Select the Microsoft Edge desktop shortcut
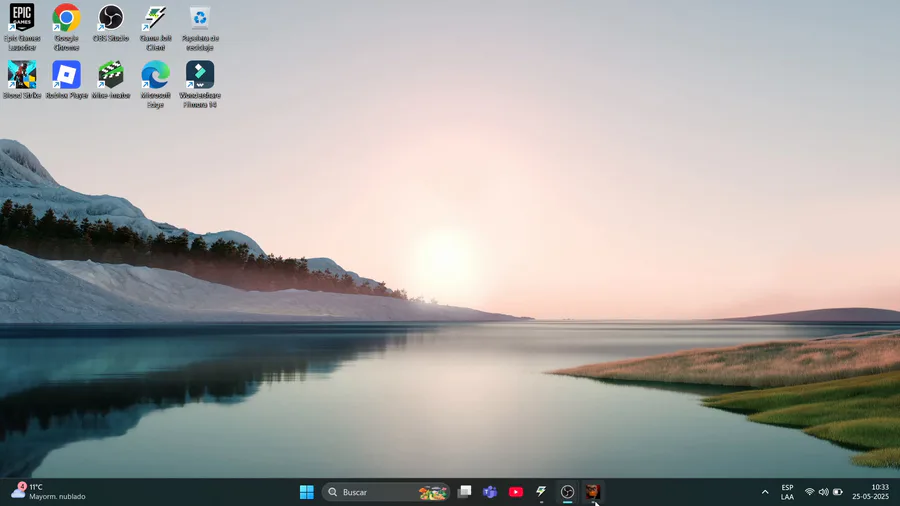 coord(156,84)
